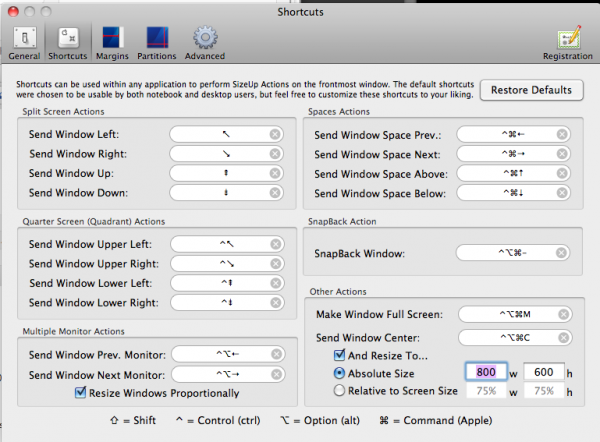Edit the Send Window Space Prev. shortcut field
600x442 pixels.
[514, 134]
